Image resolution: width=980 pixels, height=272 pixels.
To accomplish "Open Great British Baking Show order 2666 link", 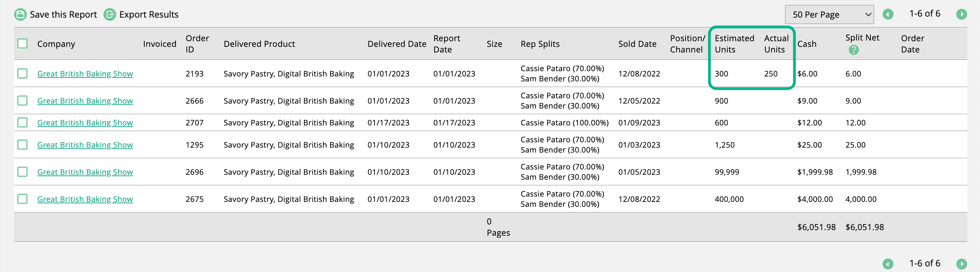I will [85, 101].
